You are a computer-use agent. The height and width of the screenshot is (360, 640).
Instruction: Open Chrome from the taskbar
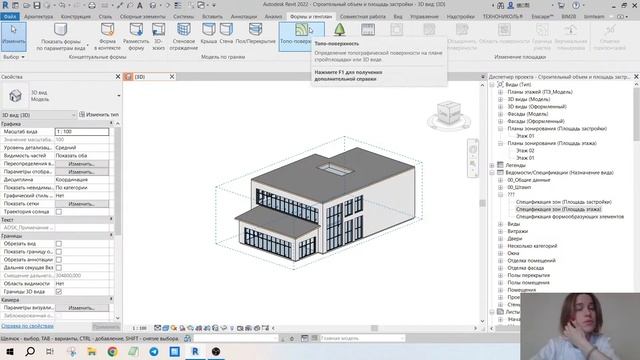112,351
